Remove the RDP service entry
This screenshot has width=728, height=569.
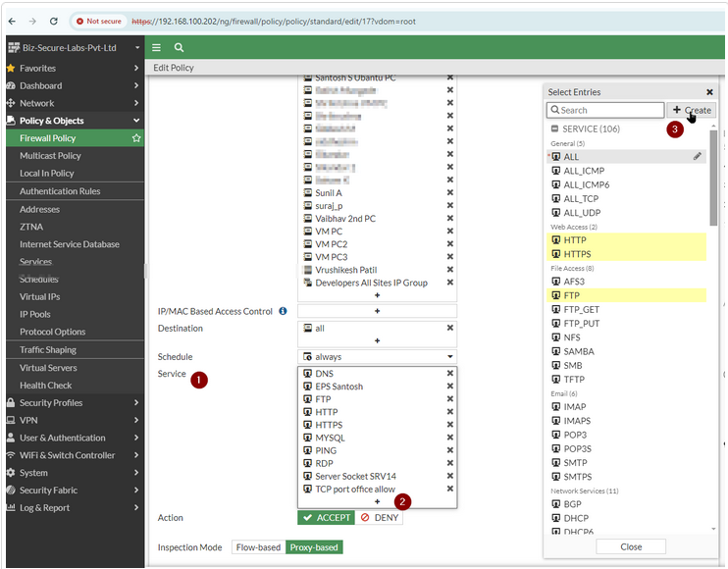[x=450, y=463]
